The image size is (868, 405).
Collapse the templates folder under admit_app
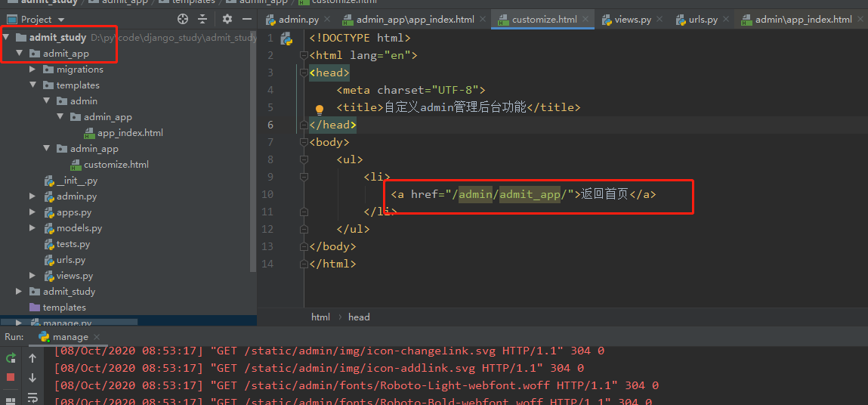(32, 85)
